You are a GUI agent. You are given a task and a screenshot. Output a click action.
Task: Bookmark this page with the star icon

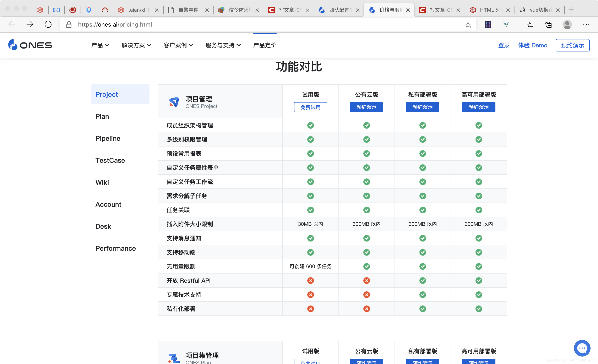click(468, 24)
